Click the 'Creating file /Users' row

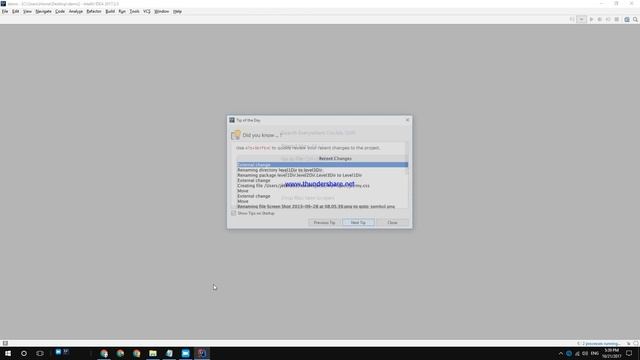tap(322, 186)
